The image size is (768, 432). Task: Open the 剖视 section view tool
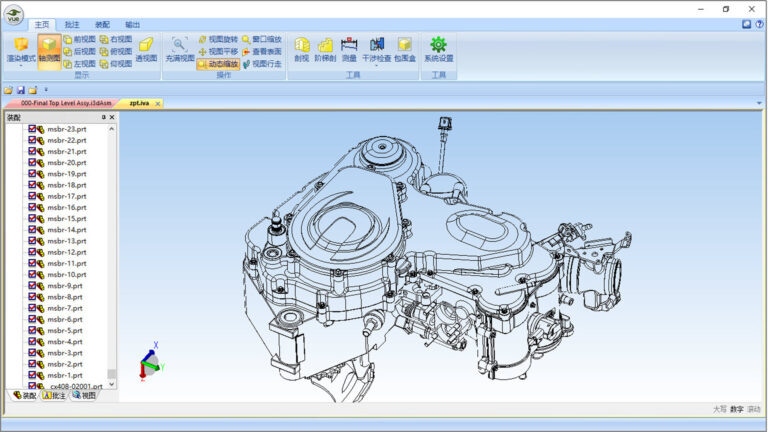[302, 50]
